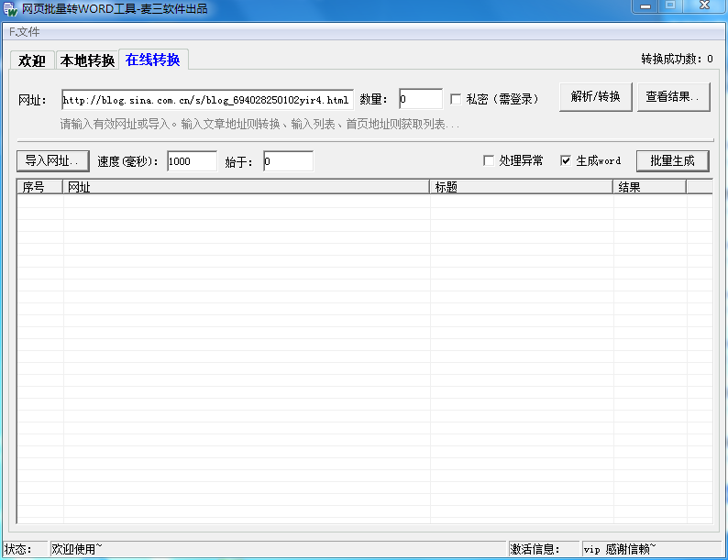Focus the 网址 URL input field
Image resolution: width=728 pixels, height=560 pixels.
[x=207, y=99]
